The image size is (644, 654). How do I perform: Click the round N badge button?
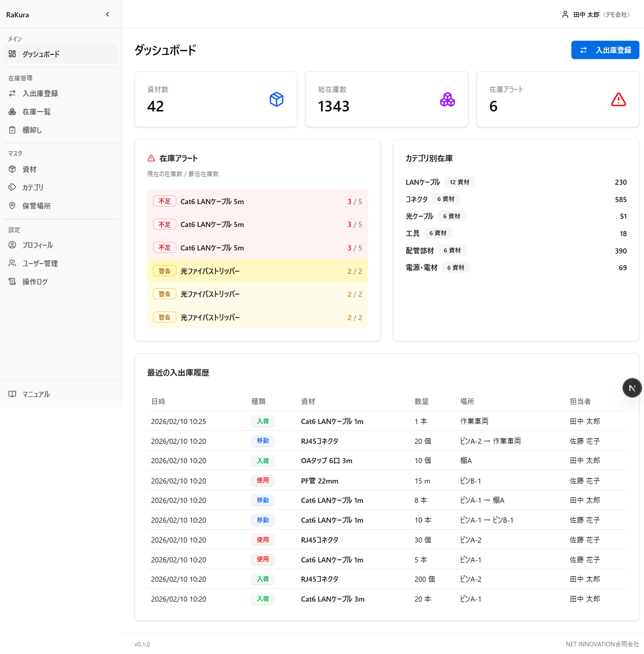pos(632,388)
